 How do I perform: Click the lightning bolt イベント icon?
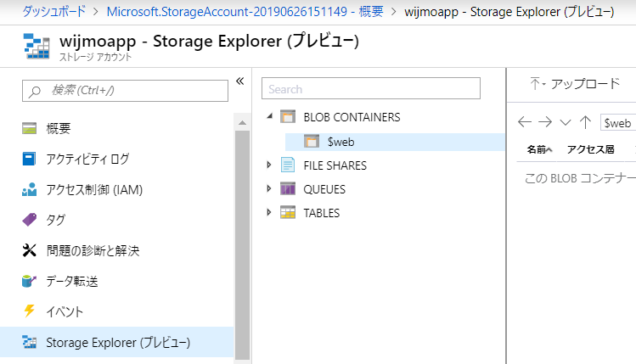pos(29,311)
